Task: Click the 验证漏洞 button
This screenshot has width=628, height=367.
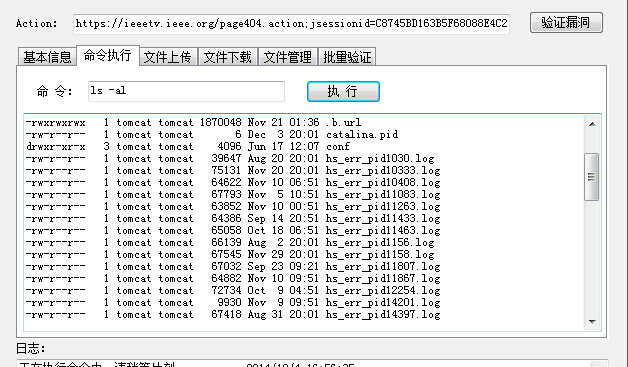Action: pyautogui.click(x=566, y=22)
